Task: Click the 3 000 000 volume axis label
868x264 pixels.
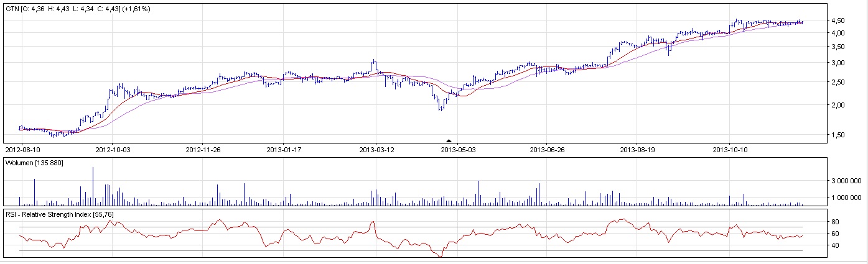Action: coord(847,181)
